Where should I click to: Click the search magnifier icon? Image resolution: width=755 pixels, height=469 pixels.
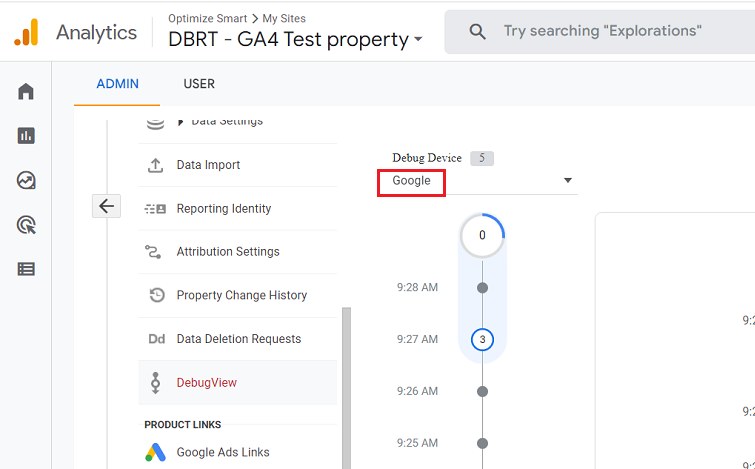477,32
